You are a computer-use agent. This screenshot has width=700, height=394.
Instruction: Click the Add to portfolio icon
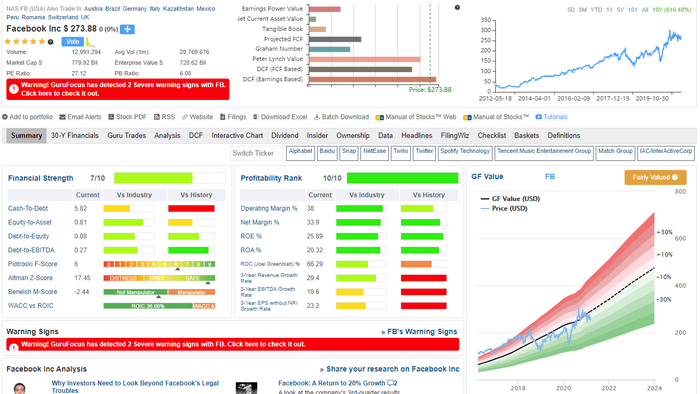pos(4,117)
